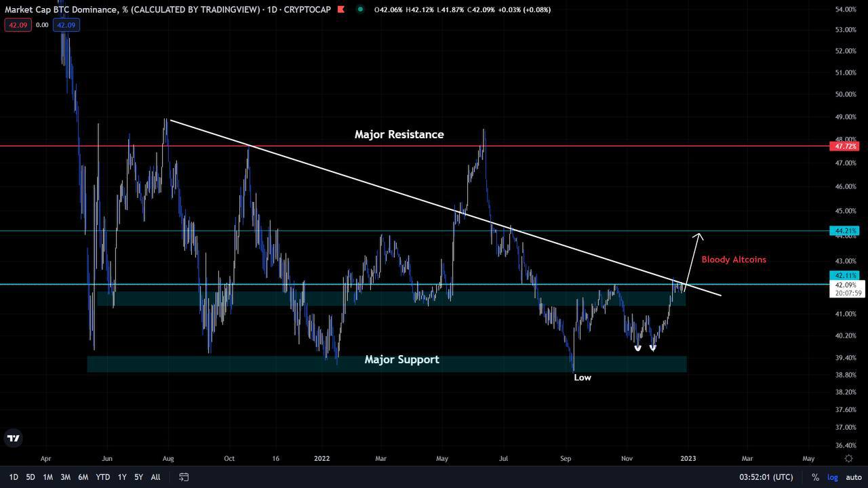Click the C42.09% close value
The image size is (868, 488).
pos(481,9)
